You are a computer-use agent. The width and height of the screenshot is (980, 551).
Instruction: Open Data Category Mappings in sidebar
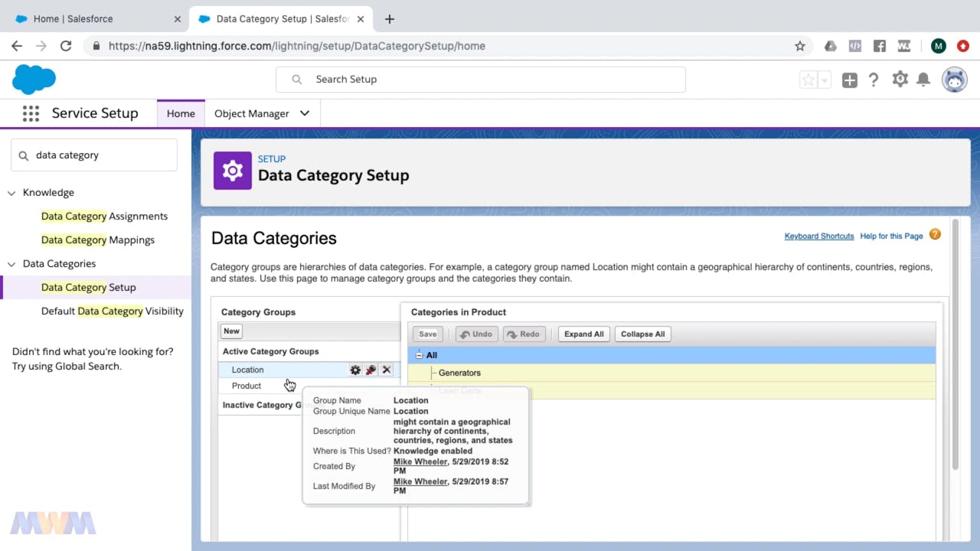[x=98, y=240]
